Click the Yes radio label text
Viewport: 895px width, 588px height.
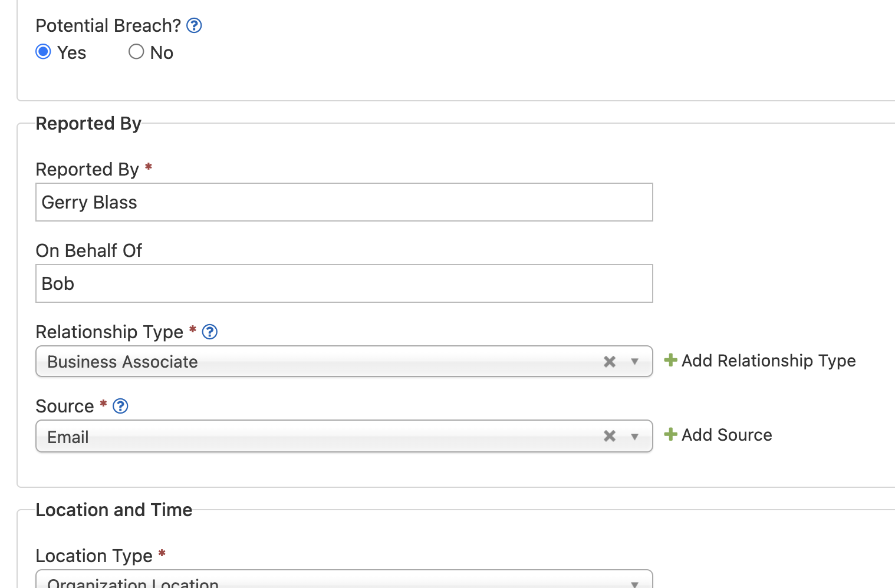coord(72,53)
